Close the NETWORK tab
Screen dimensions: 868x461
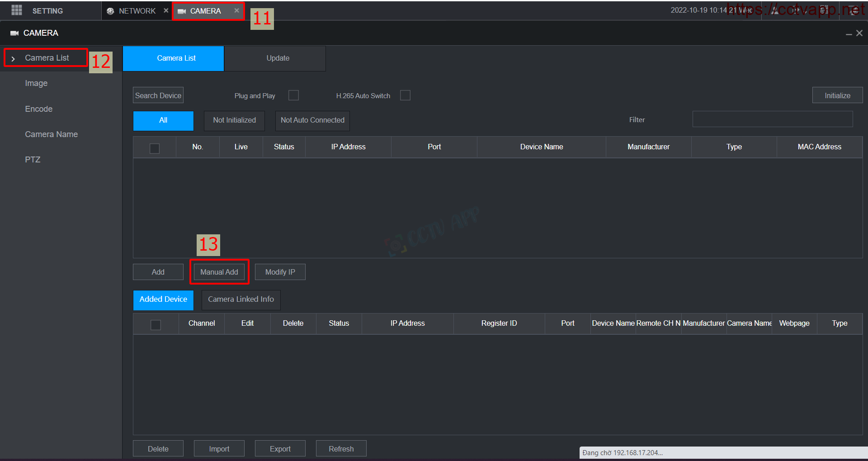coord(166,10)
